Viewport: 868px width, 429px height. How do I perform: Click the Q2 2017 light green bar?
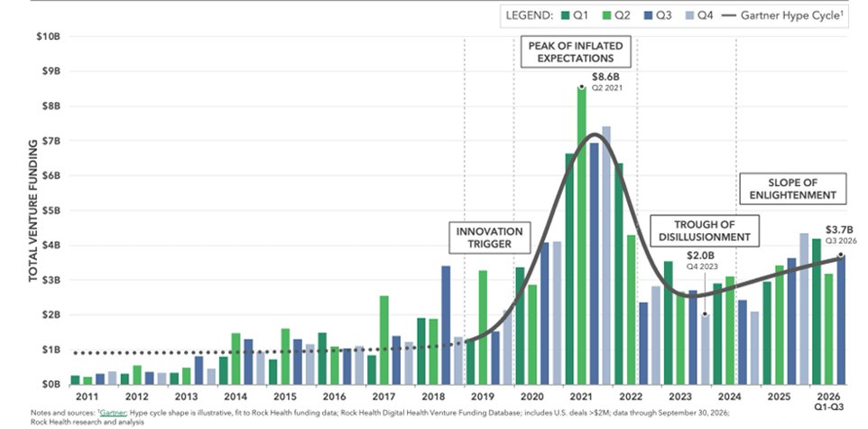(384, 340)
